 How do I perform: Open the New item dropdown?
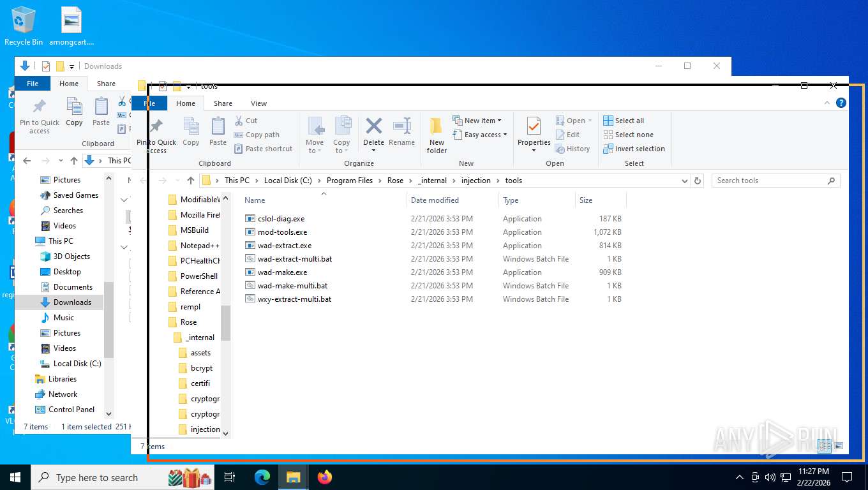click(x=477, y=121)
